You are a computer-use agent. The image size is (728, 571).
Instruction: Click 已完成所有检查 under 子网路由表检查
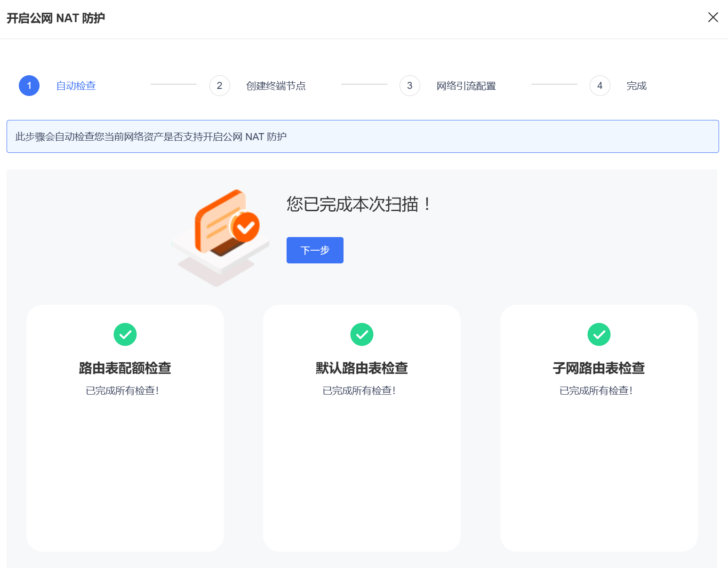click(596, 390)
